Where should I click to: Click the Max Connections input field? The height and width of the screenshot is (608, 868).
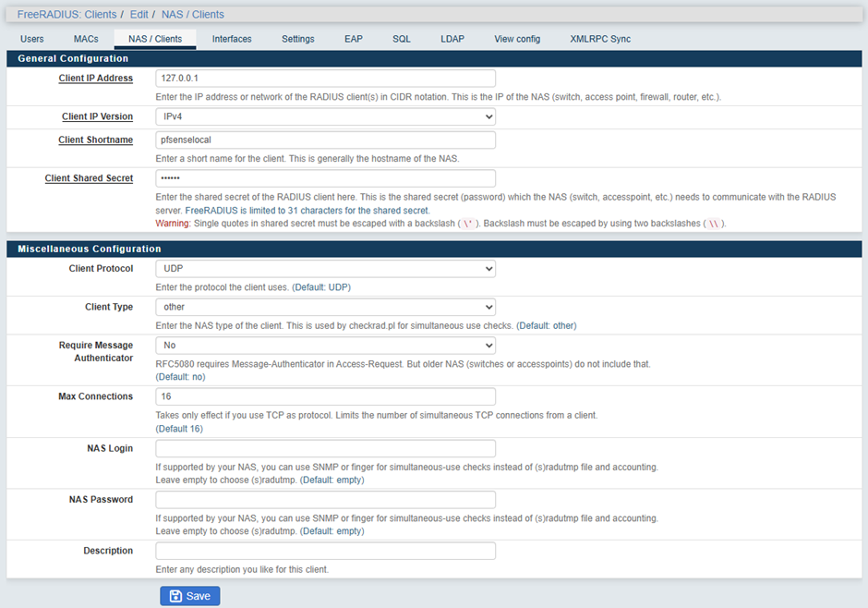325,396
